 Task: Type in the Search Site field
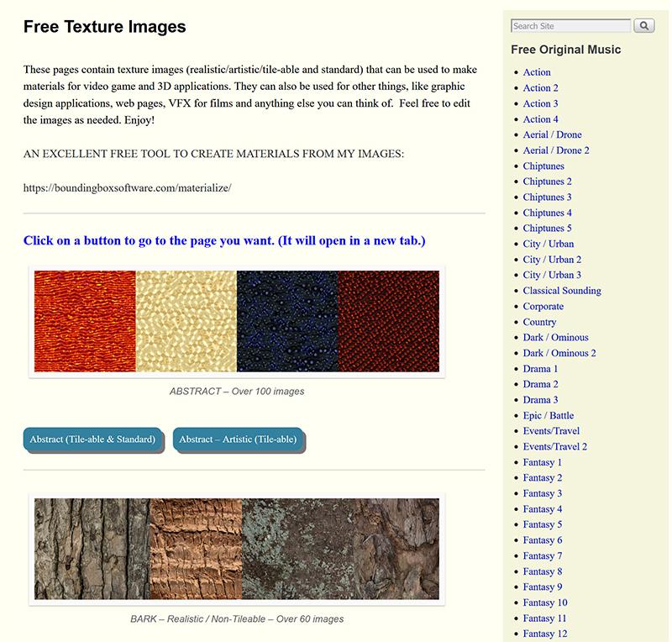click(570, 26)
